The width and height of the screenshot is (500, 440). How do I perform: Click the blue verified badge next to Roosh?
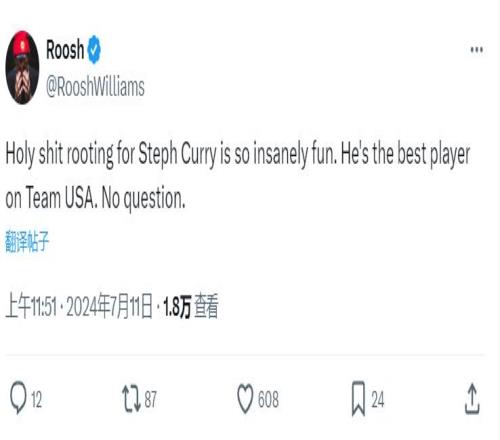coord(94,49)
